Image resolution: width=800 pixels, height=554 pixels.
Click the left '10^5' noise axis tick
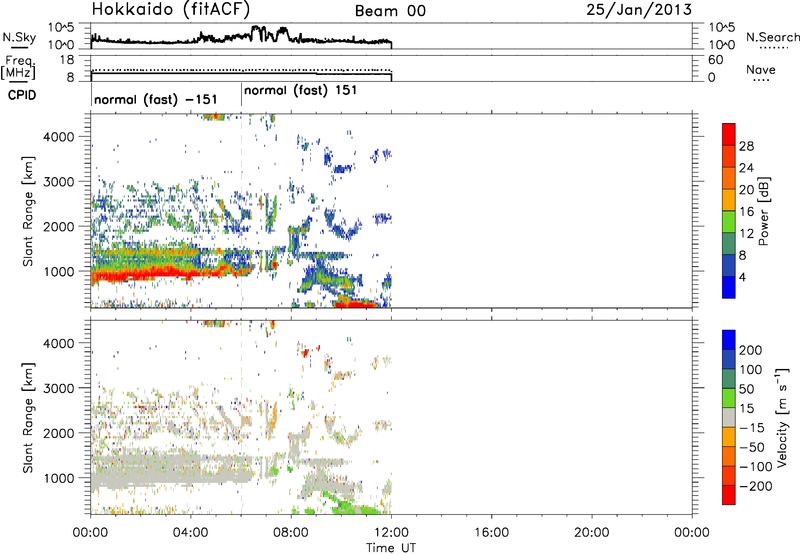pos(61,28)
